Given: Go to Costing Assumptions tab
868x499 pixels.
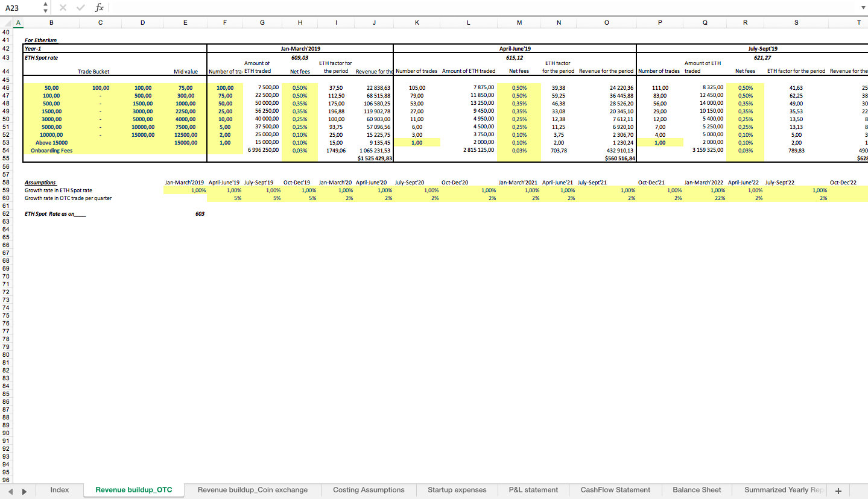Looking at the screenshot, I should click(369, 490).
